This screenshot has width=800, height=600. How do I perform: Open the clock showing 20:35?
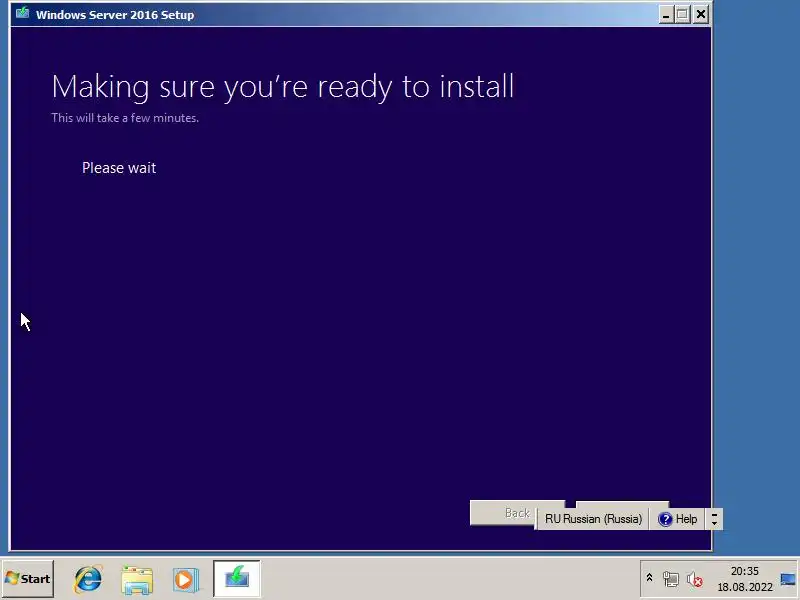point(744,571)
